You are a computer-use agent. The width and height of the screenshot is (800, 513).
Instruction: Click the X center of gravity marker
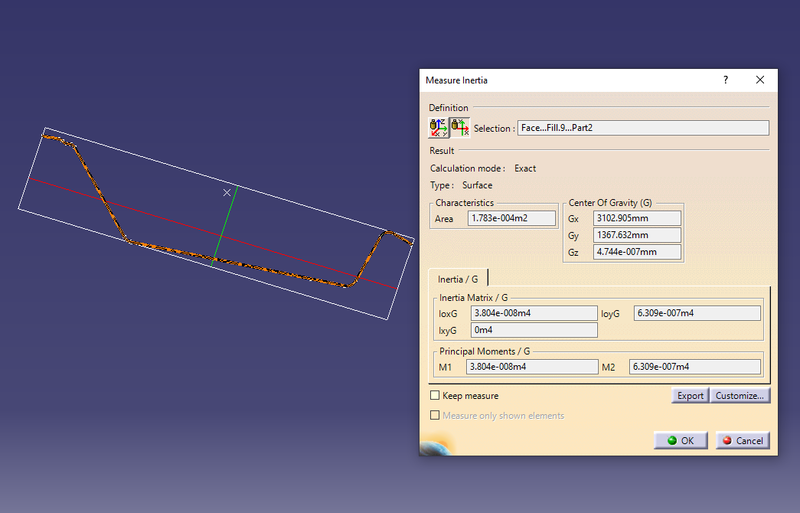(227, 191)
